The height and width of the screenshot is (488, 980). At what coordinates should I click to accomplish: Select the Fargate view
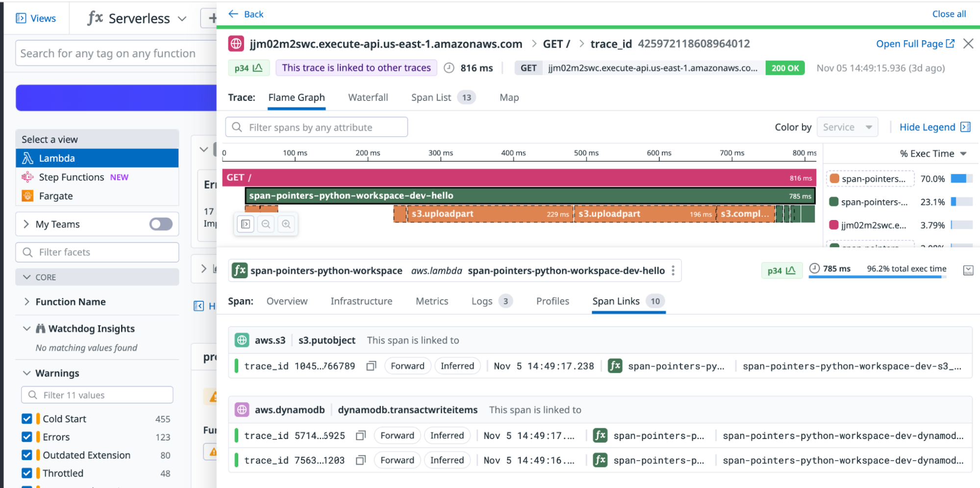(x=56, y=195)
